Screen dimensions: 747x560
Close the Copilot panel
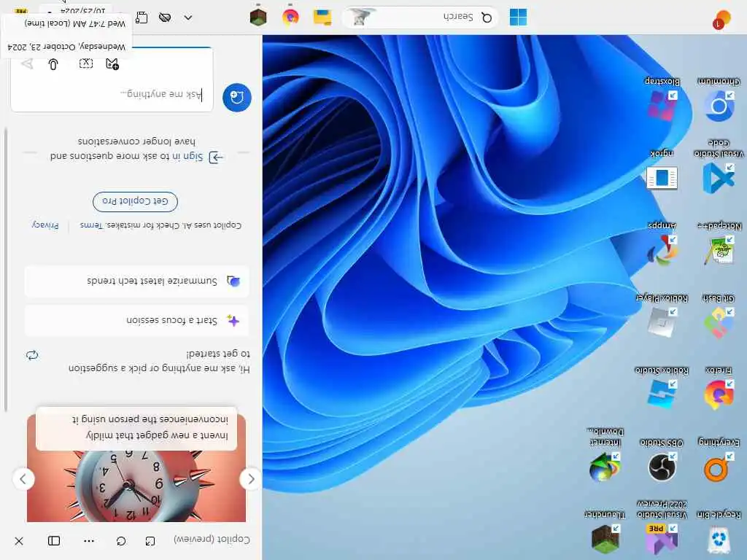tap(19, 541)
